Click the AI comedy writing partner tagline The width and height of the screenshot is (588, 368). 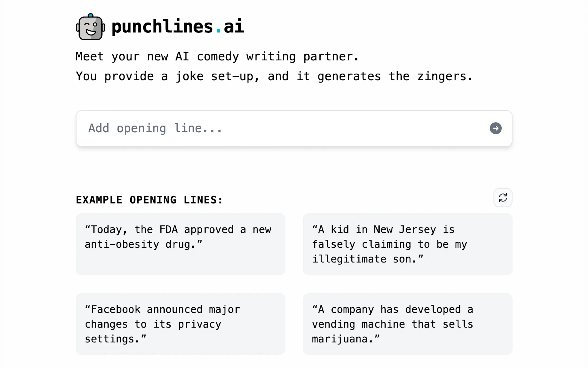point(217,57)
